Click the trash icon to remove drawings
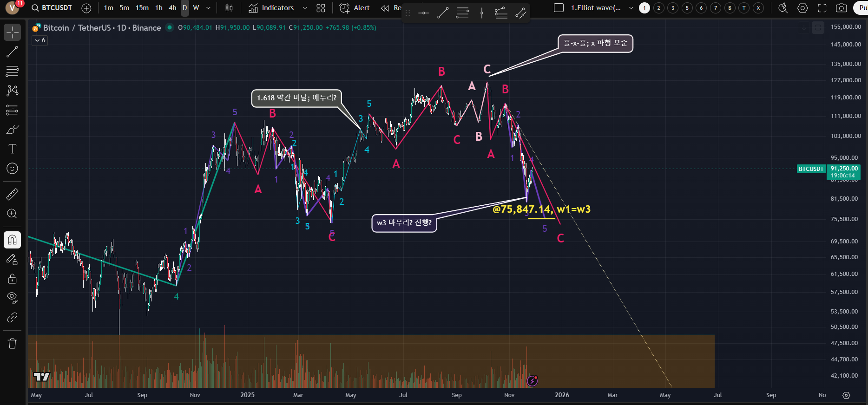The height and width of the screenshot is (405, 868). pos(13,343)
